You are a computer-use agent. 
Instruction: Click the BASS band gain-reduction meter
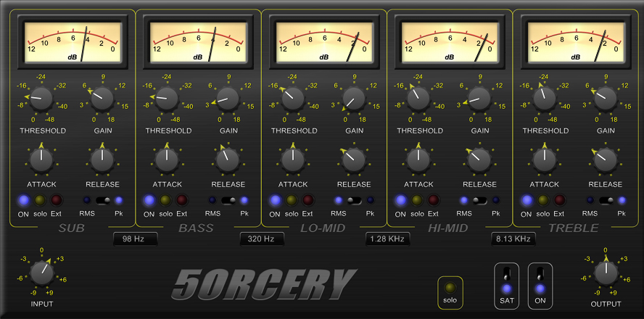[x=199, y=42]
